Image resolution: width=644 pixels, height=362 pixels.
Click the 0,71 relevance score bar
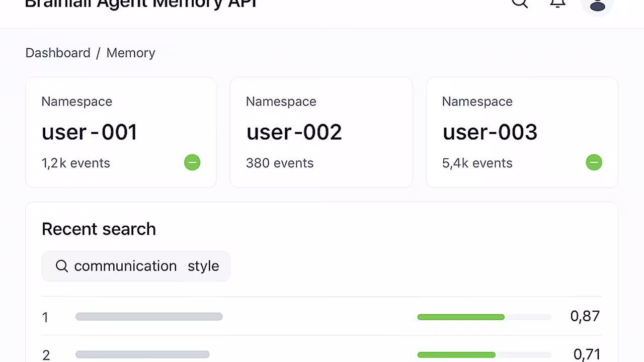(484, 355)
